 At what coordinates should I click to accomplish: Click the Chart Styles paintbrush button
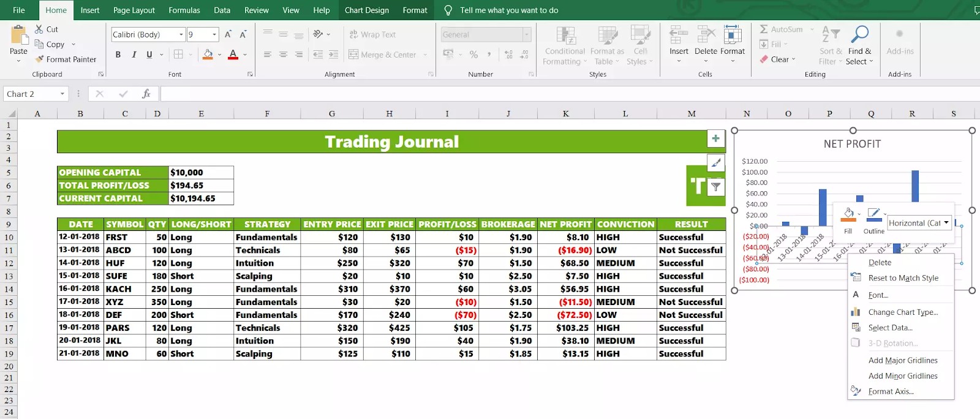pos(715,163)
